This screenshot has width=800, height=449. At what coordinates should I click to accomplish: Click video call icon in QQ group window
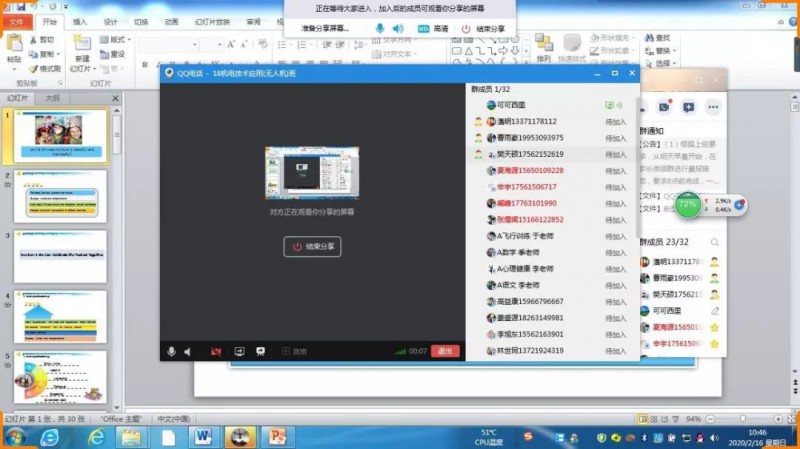tap(664, 107)
